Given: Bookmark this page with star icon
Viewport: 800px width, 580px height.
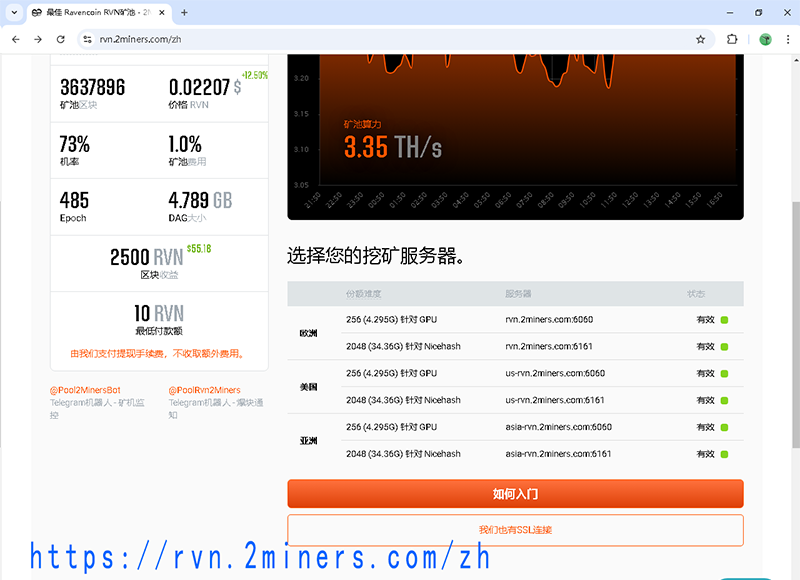Looking at the screenshot, I should coord(701,39).
